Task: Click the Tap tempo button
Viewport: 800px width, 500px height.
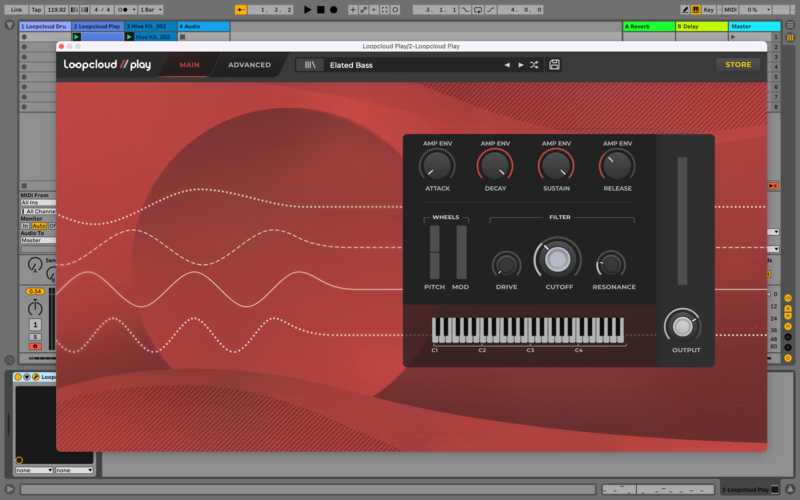Action: [x=37, y=10]
